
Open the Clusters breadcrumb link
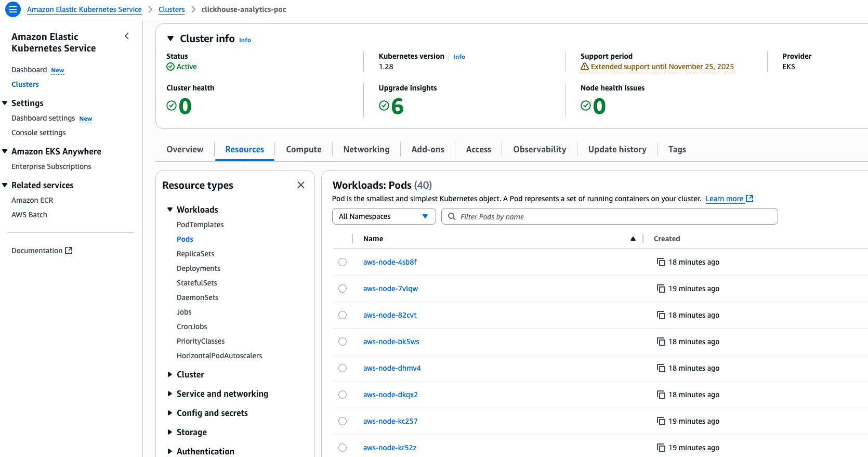(x=172, y=9)
